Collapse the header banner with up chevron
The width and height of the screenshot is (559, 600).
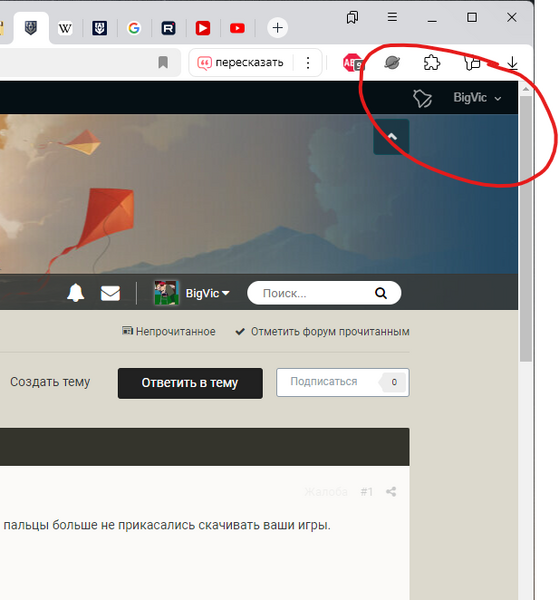391,137
